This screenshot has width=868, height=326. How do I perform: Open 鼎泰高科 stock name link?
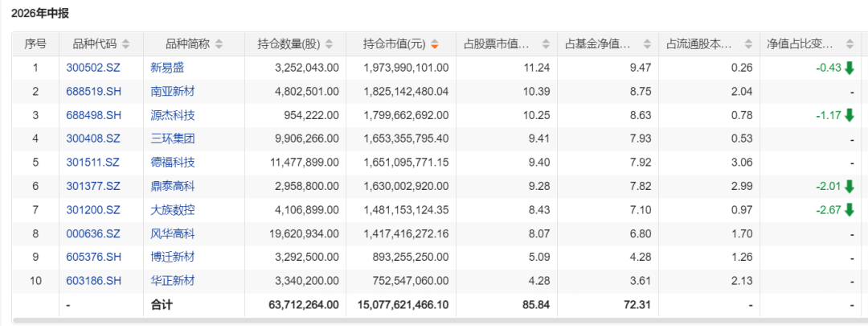(173, 186)
